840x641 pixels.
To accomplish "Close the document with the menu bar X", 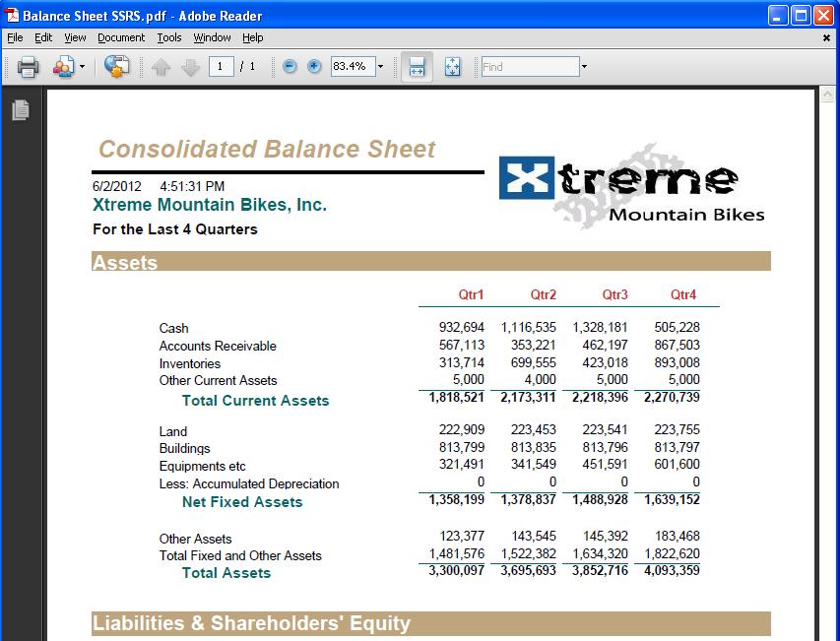I will 826,38.
